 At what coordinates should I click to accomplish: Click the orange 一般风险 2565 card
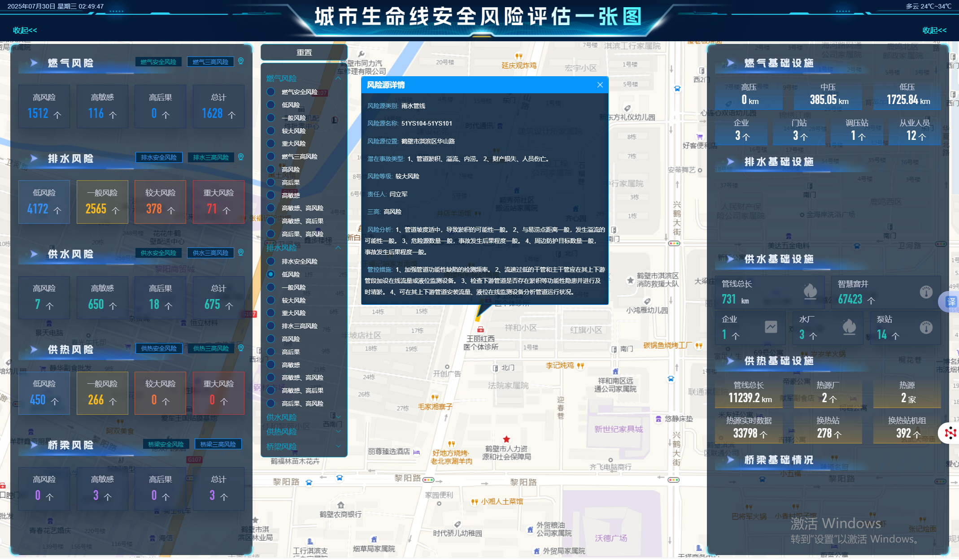point(102,202)
